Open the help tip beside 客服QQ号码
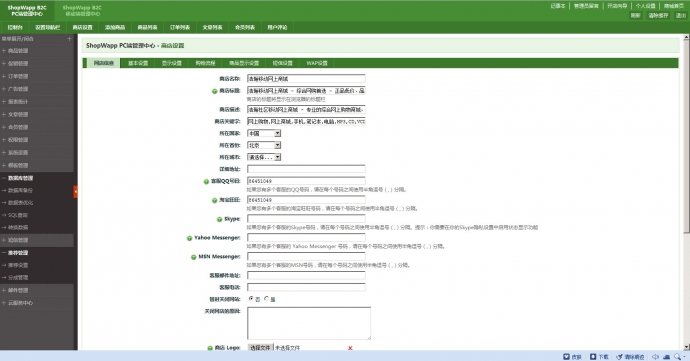Screen dimensions: 690x361 point(206,181)
